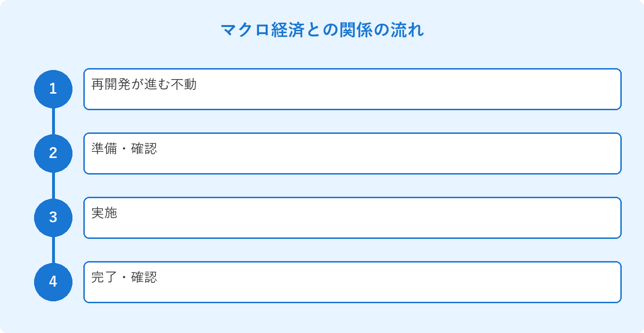Image resolution: width=644 pixels, height=333 pixels.
Task: Click the 完了 text in step four
Action: [104, 278]
